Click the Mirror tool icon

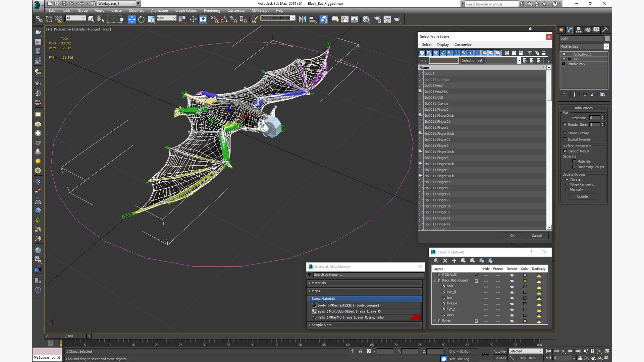coord(302,19)
